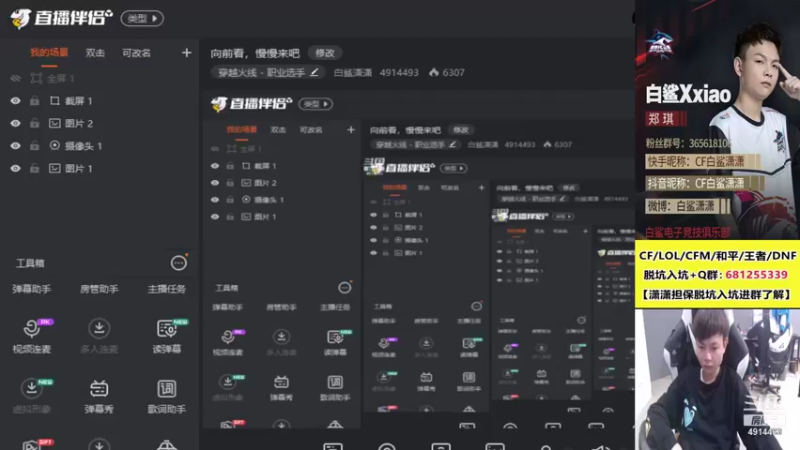Click the 直播伴侣 logo at top left
Viewport: 800px width, 450px height.
tap(61, 18)
